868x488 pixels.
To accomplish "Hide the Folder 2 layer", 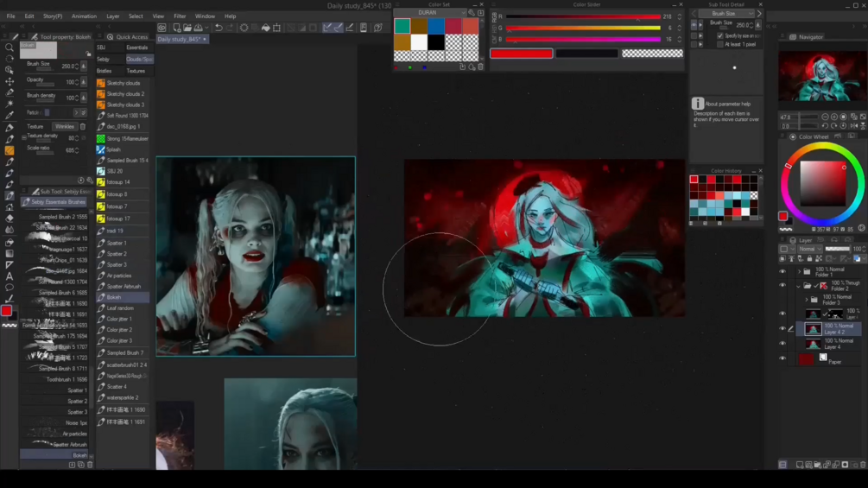I will [782, 286].
